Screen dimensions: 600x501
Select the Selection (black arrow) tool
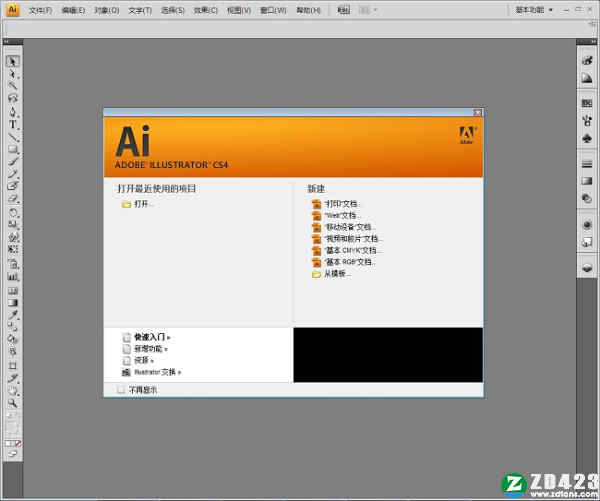click(x=13, y=62)
